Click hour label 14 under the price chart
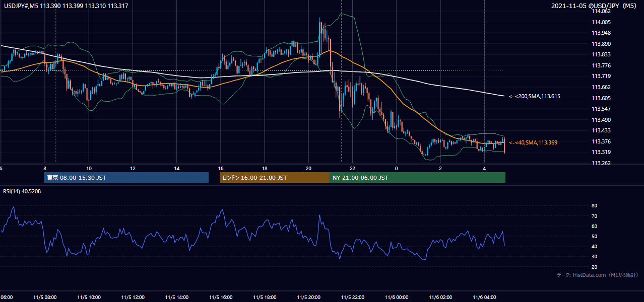 177,168
